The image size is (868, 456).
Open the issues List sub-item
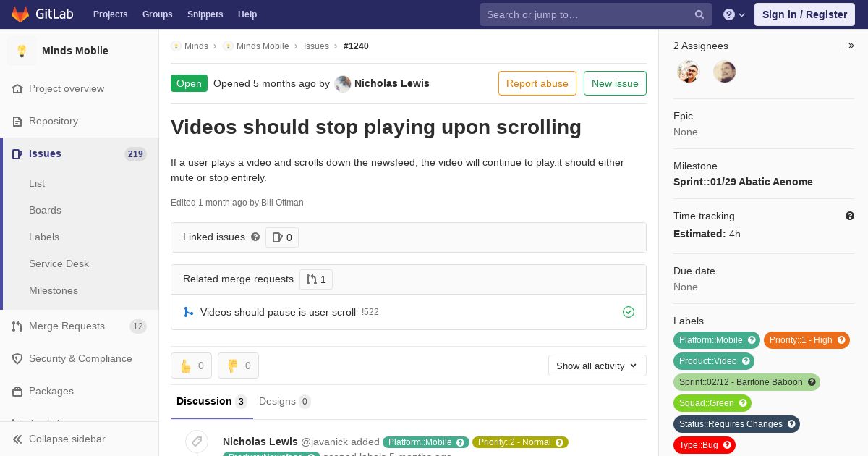point(37,183)
